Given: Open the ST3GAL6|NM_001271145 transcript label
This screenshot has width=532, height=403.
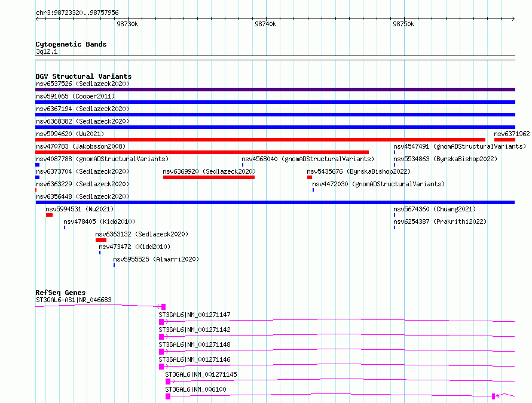Looking at the screenshot, I should [201, 374].
